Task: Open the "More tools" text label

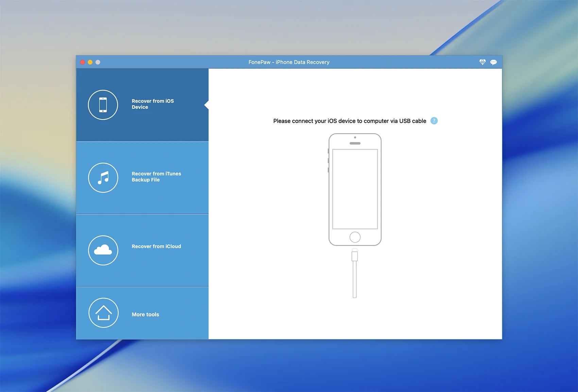Action: coord(145,315)
